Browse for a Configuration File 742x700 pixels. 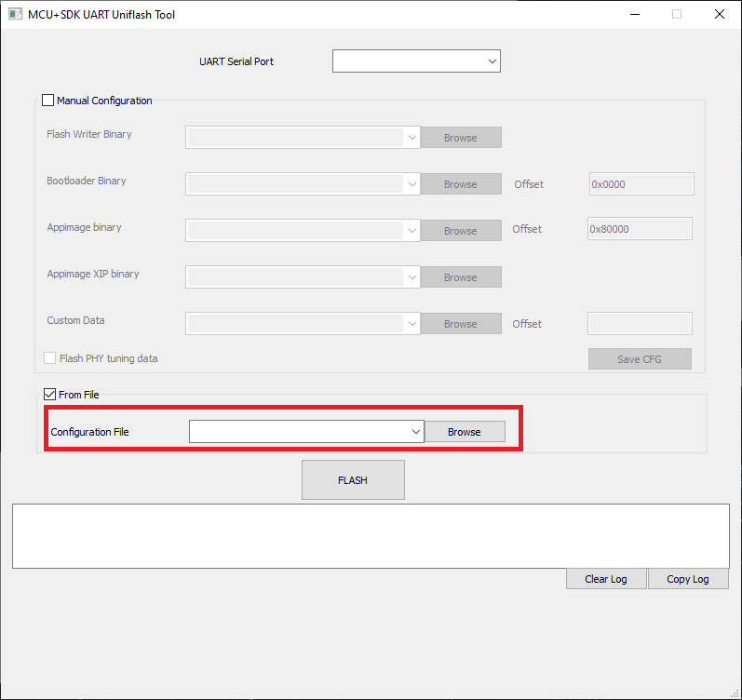point(465,432)
